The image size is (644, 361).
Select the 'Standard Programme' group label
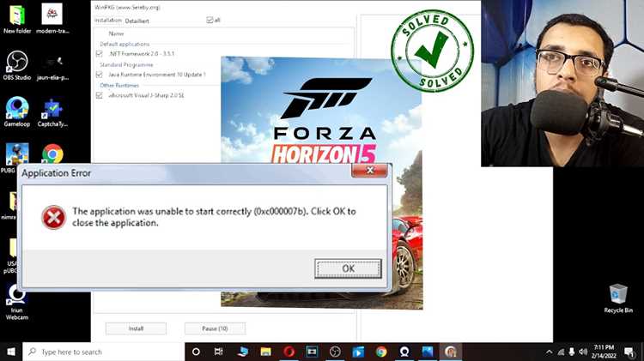click(x=126, y=65)
